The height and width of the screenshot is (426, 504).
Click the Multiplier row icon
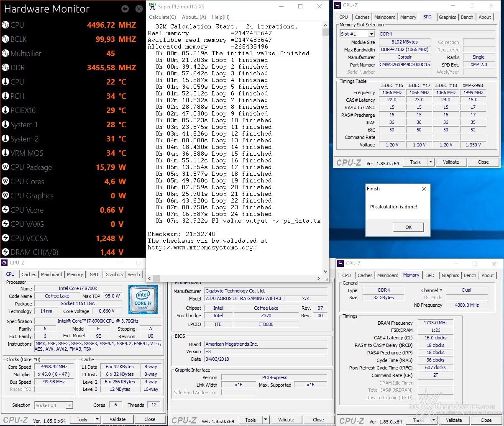pos(5,53)
